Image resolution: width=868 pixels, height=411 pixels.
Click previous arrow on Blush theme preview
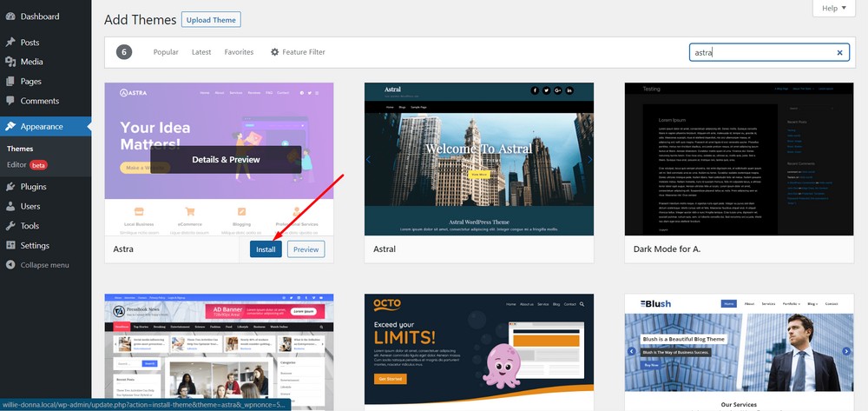click(x=632, y=351)
